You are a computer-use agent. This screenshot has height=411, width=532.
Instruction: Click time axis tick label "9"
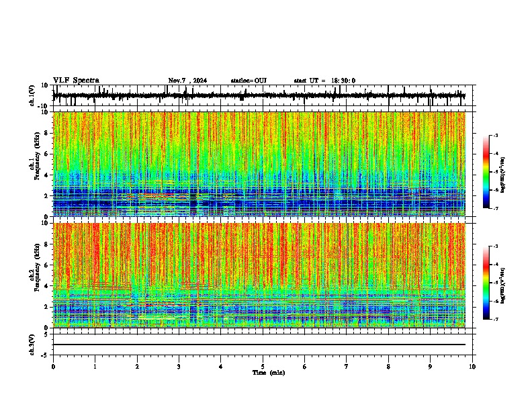430,367
